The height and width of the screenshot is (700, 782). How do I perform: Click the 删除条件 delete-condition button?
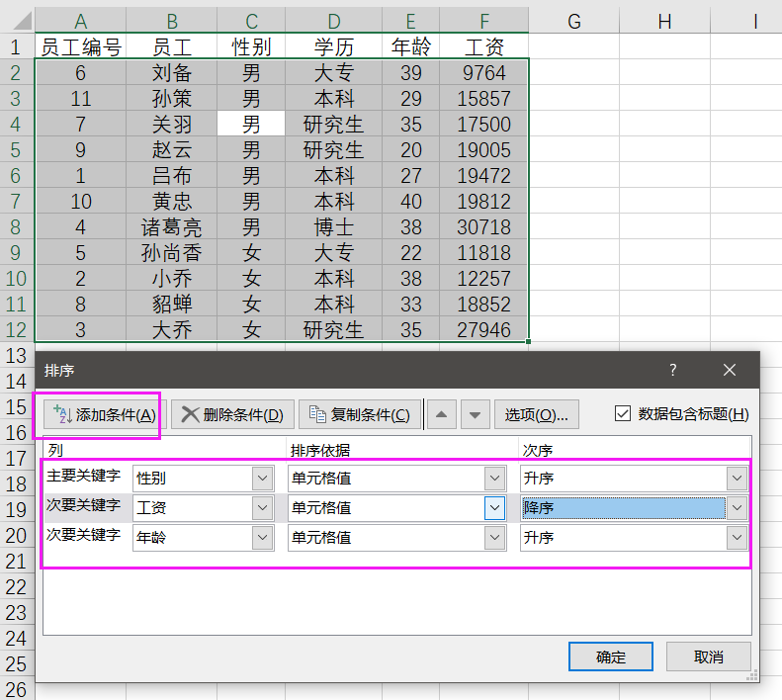pyautogui.click(x=232, y=414)
